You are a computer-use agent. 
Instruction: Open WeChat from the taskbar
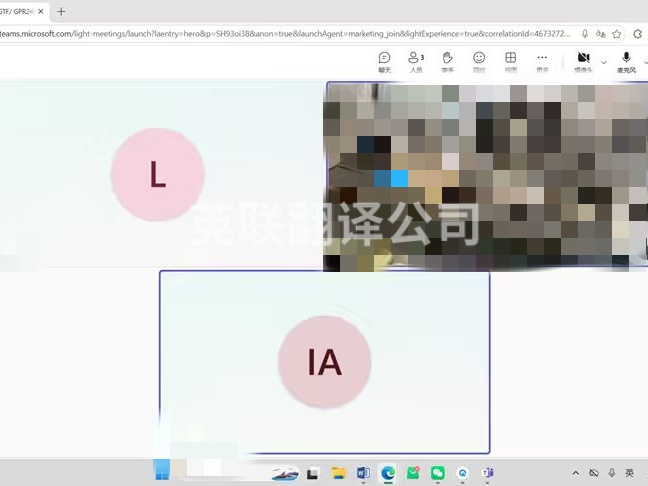438,473
